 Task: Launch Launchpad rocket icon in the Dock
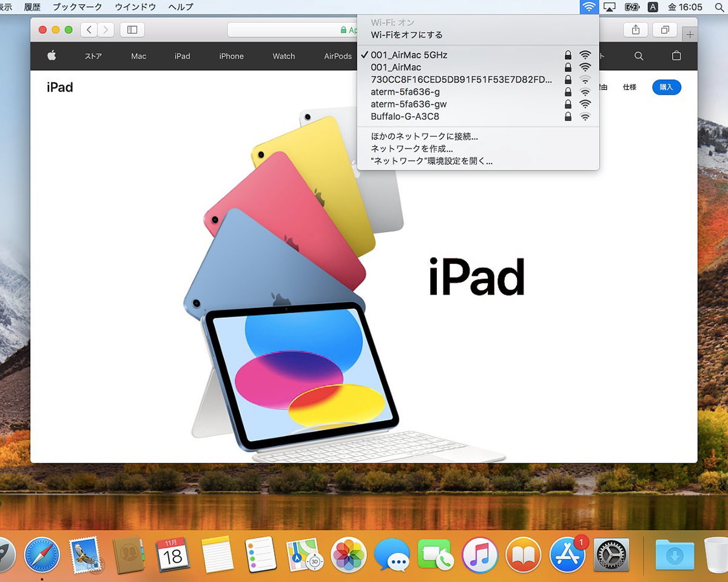[x=5, y=555]
